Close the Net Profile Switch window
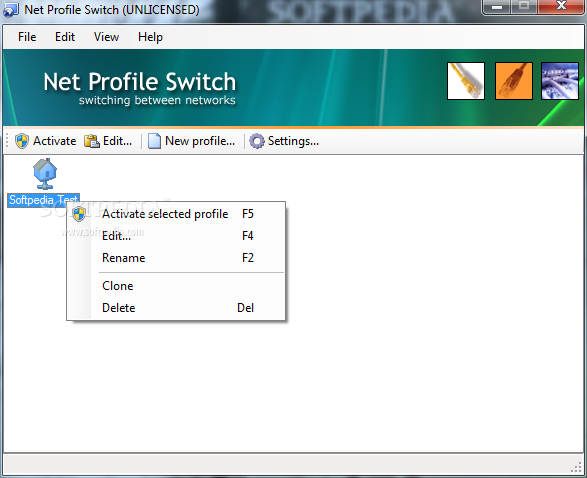Screen dimensions: 587x478 tap(561, 6)
